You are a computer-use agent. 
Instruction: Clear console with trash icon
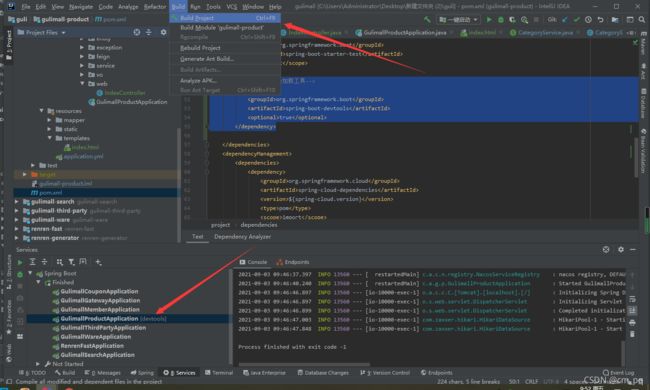tap(632, 334)
